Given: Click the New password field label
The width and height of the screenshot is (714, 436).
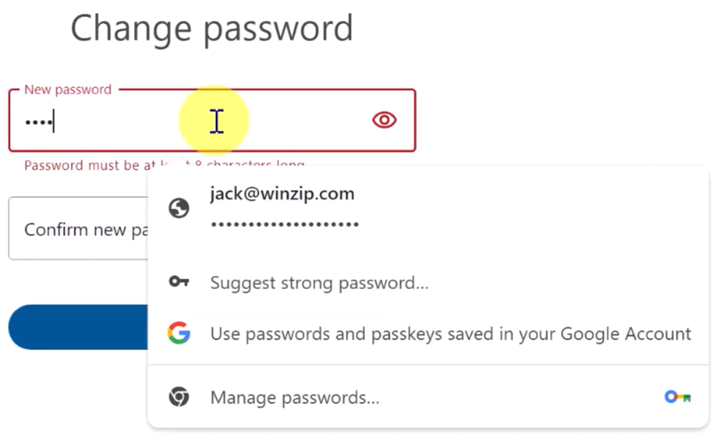Looking at the screenshot, I should click(x=68, y=90).
